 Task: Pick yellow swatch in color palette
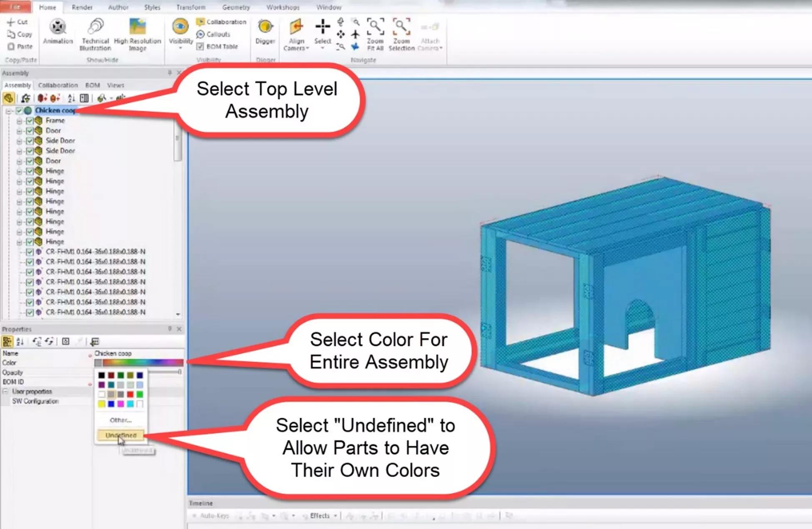[102, 404]
